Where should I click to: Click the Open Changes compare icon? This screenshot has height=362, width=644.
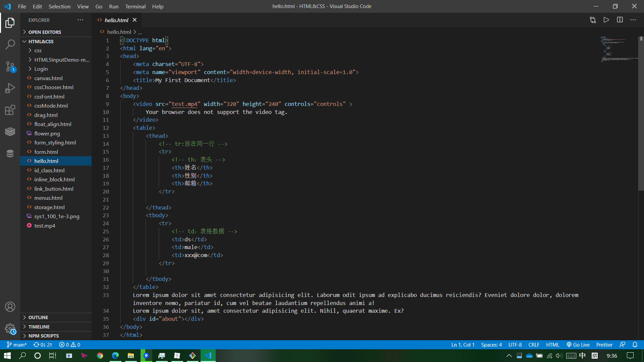(593, 20)
